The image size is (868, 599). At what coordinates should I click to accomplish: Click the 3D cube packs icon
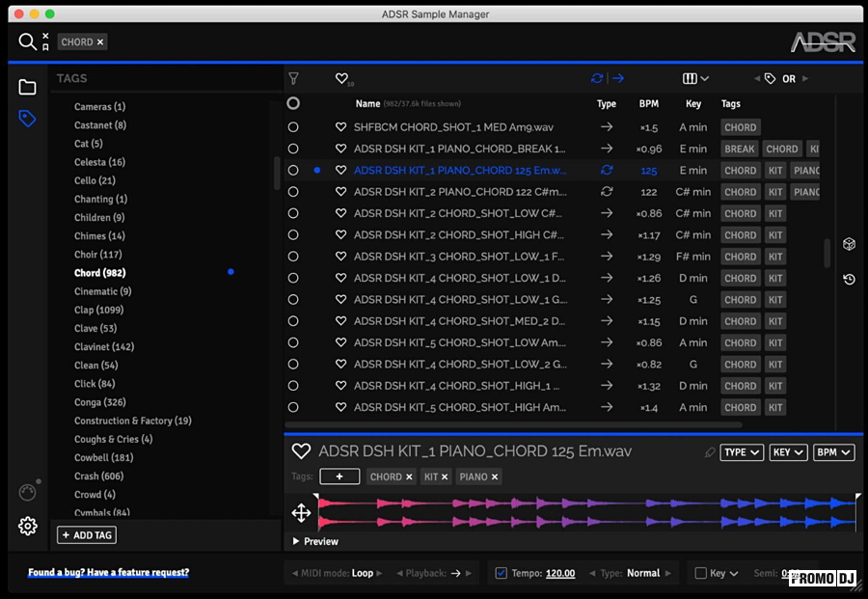pyautogui.click(x=849, y=245)
